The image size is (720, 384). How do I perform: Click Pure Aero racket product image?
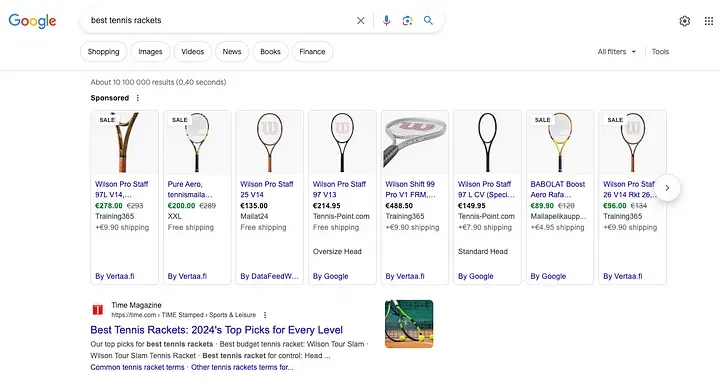tap(197, 142)
